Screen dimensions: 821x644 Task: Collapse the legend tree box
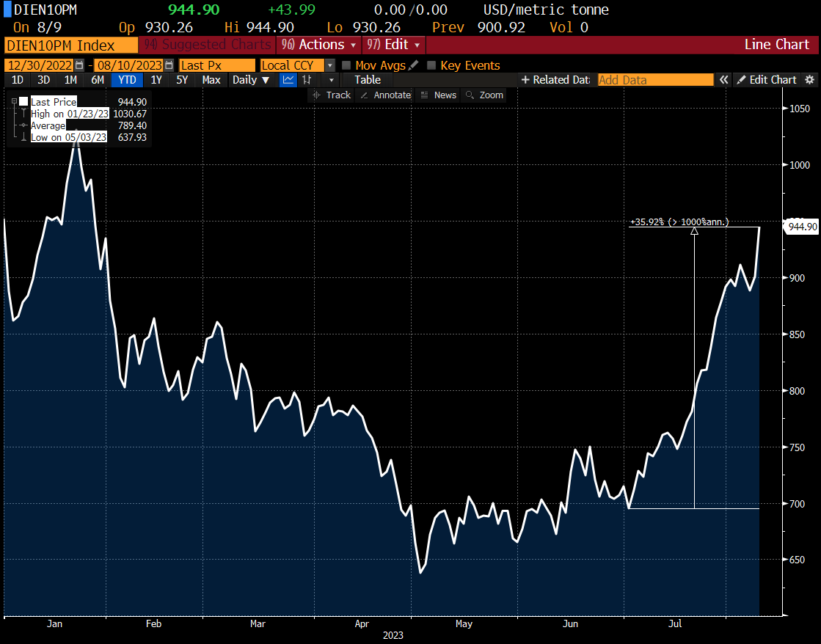[14, 101]
